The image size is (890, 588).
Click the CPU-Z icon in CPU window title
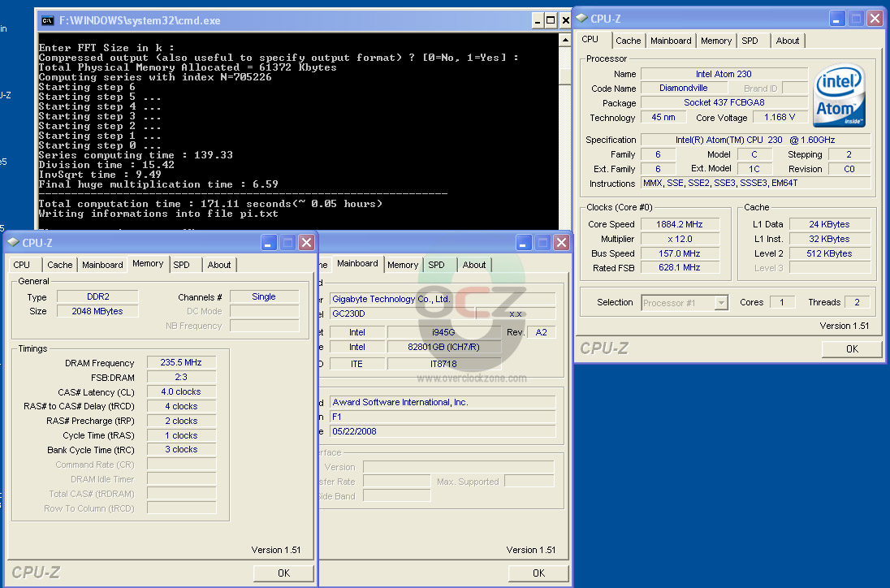(581, 18)
